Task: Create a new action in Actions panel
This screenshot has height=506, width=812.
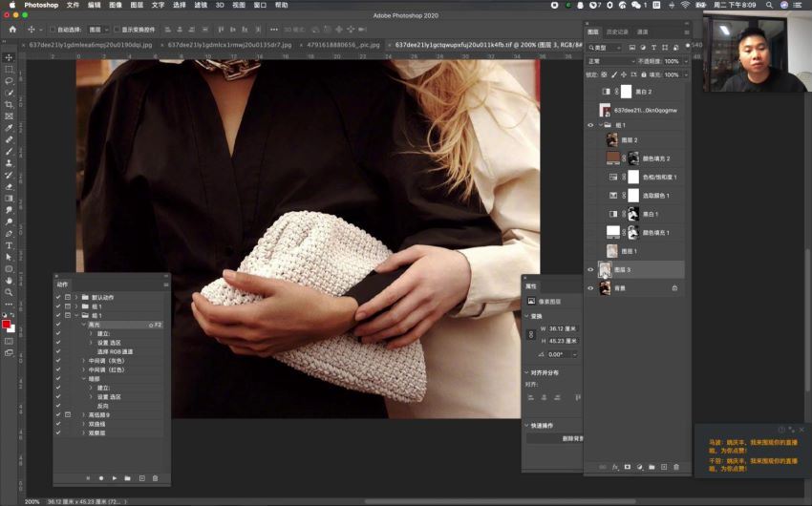Action: [142, 478]
